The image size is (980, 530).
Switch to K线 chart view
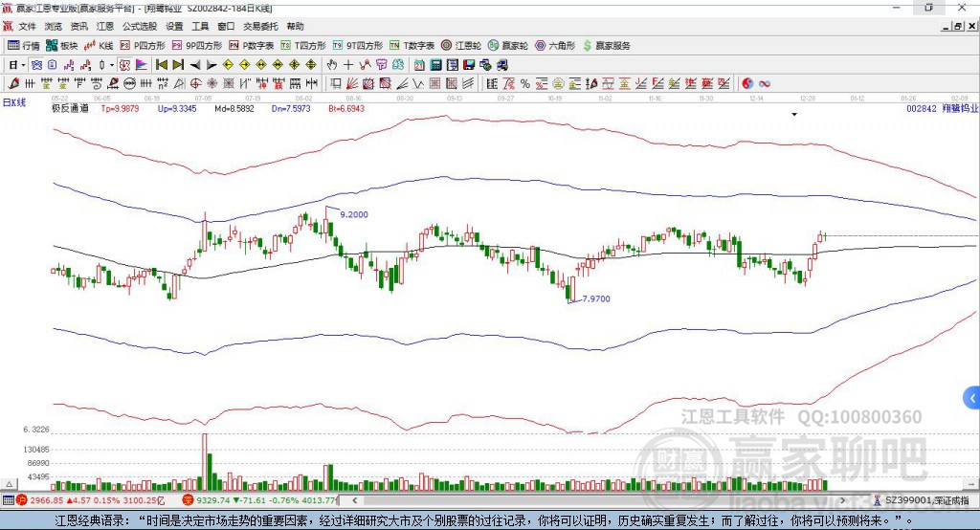point(99,46)
